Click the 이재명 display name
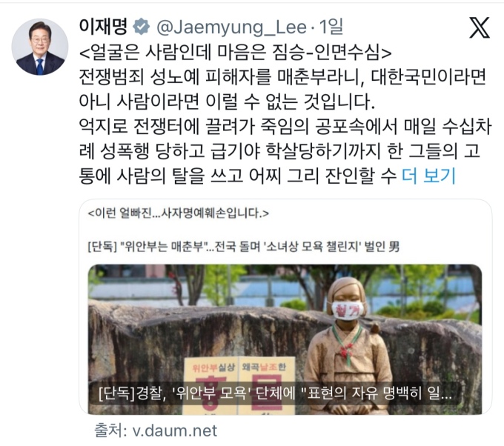The image size is (504, 446). [x=104, y=27]
